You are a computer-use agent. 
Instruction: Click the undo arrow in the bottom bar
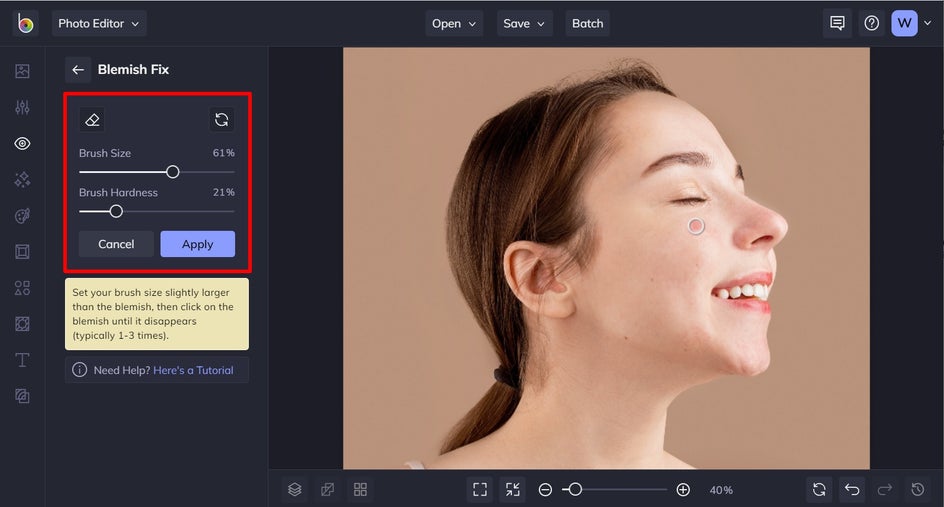852,489
